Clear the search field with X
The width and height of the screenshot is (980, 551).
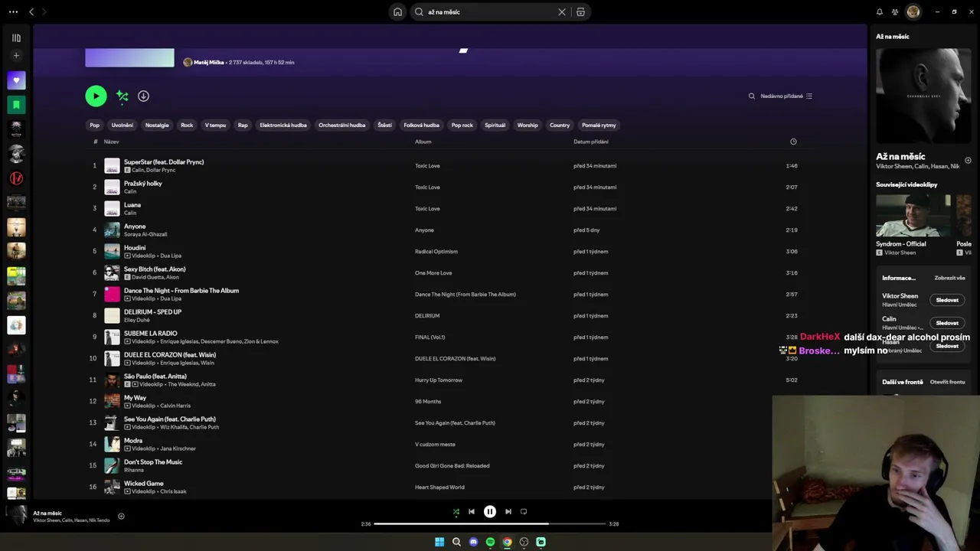coord(562,11)
